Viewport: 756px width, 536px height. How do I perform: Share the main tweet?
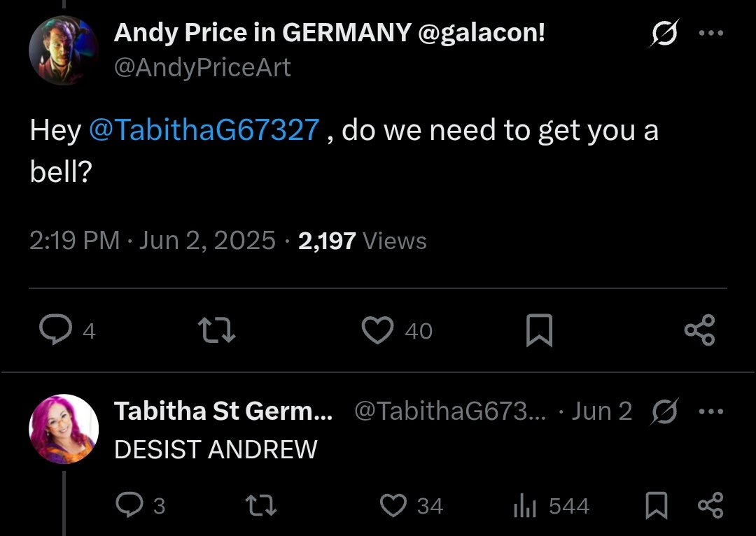pos(699,330)
